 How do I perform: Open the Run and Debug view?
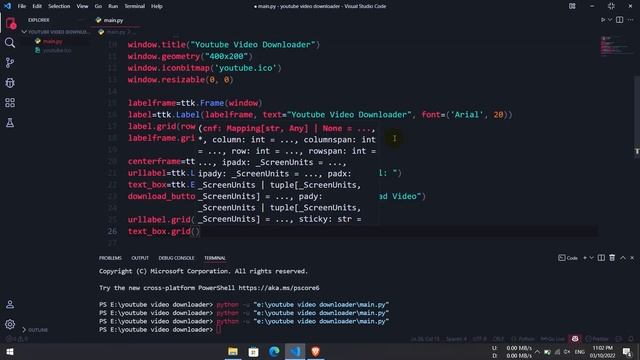click(10, 83)
